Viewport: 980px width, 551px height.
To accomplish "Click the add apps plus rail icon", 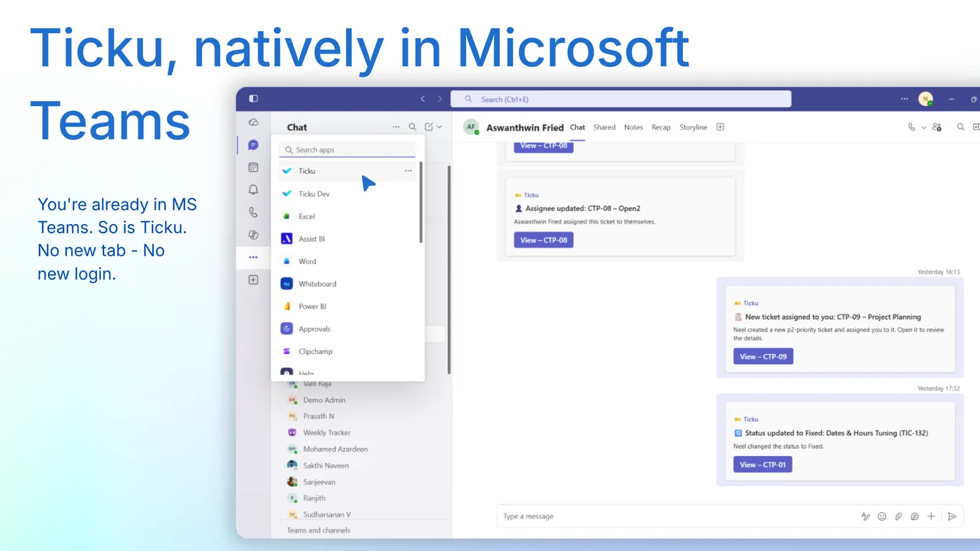I will (253, 280).
